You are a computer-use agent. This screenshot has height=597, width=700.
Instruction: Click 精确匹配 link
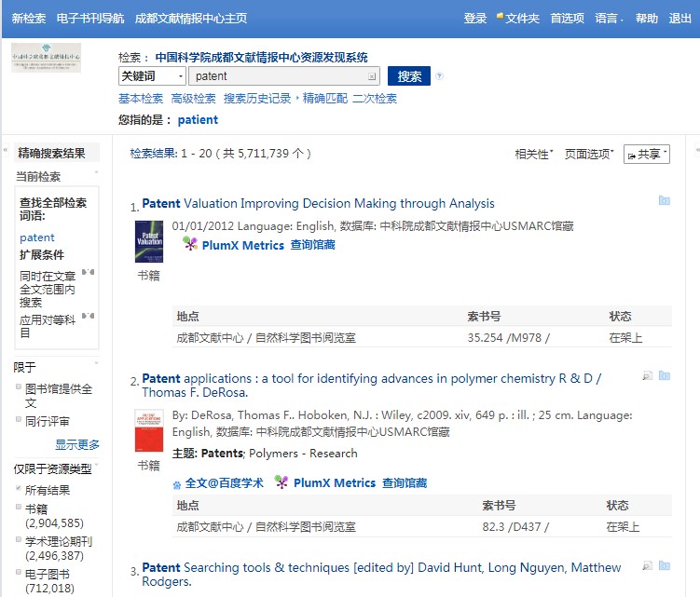click(x=325, y=98)
